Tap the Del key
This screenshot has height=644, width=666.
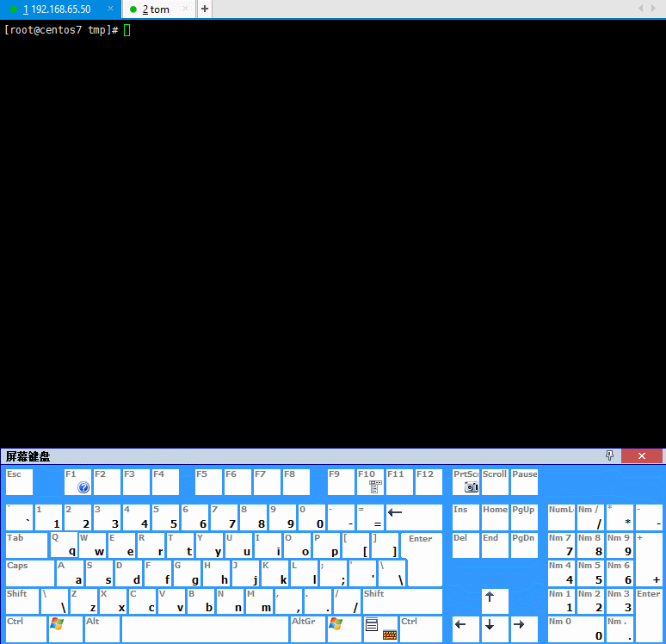466,545
